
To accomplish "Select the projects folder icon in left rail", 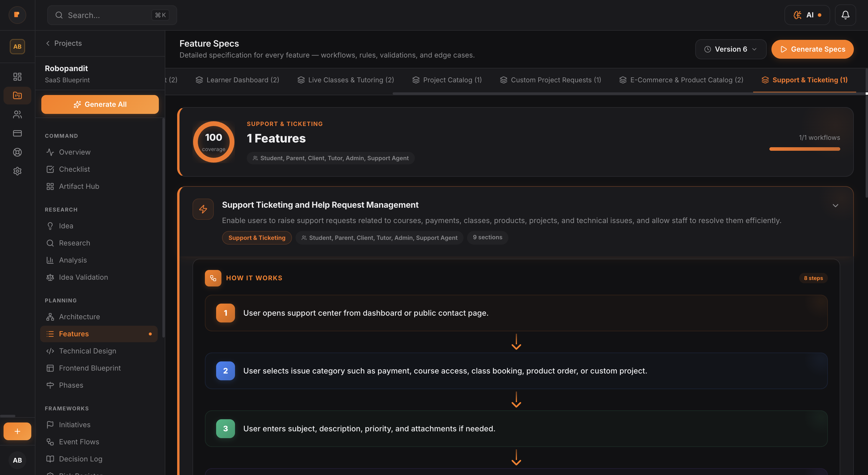I will pyautogui.click(x=17, y=95).
